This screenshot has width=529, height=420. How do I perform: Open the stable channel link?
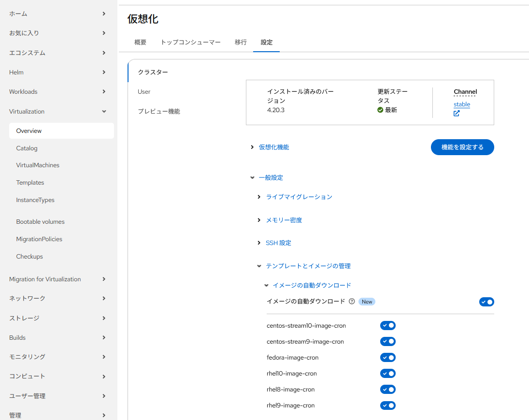click(461, 104)
